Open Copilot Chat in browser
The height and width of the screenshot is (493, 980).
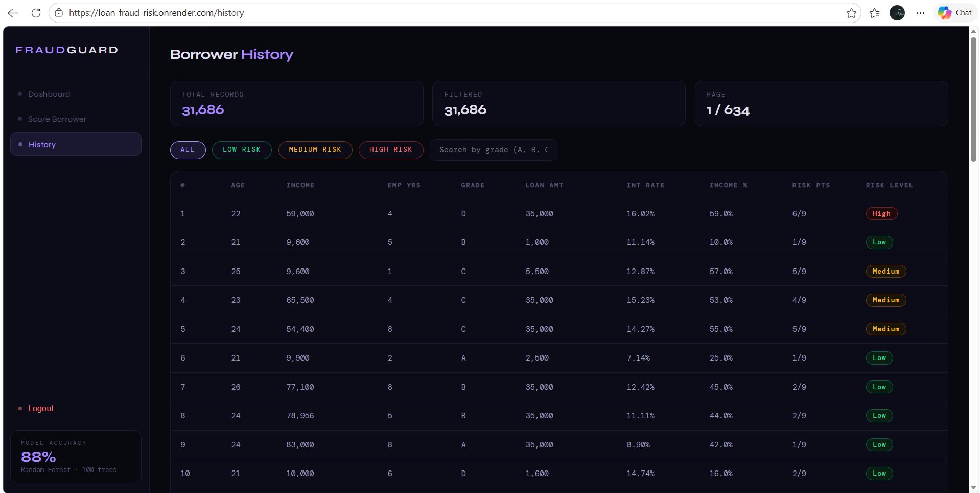coord(954,13)
